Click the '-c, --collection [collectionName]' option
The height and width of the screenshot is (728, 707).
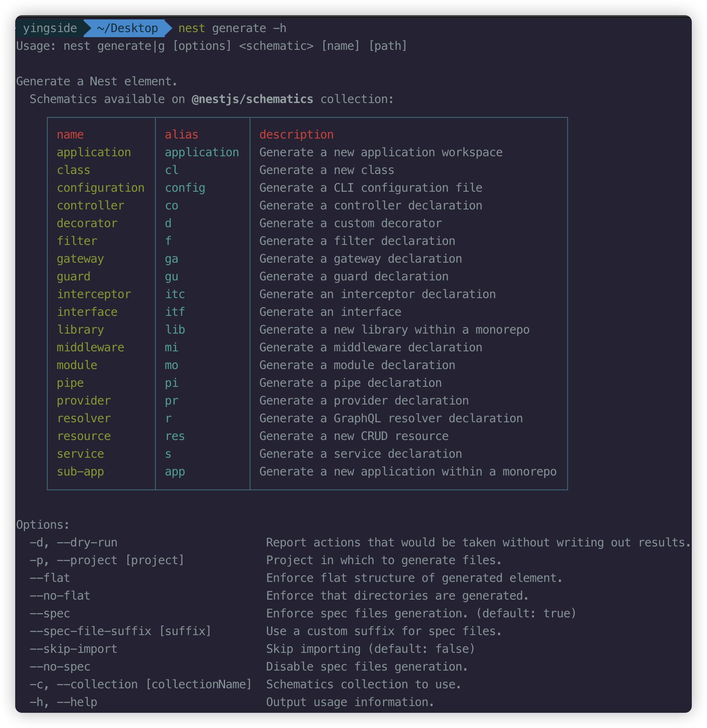(141, 685)
